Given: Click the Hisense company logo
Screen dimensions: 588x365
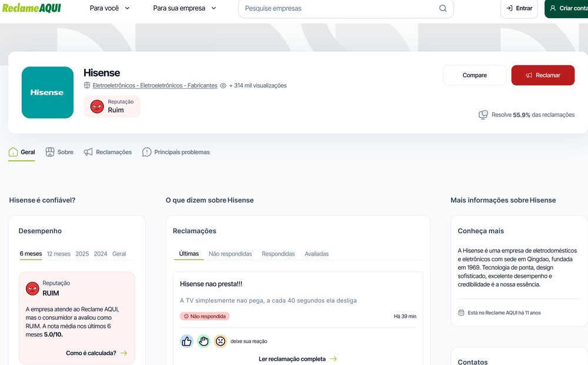Looking at the screenshot, I should (x=48, y=92).
